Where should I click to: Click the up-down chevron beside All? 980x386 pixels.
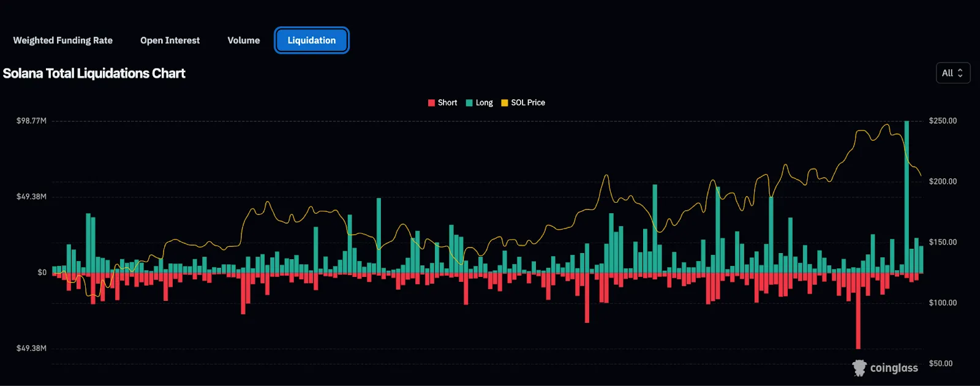click(x=960, y=73)
